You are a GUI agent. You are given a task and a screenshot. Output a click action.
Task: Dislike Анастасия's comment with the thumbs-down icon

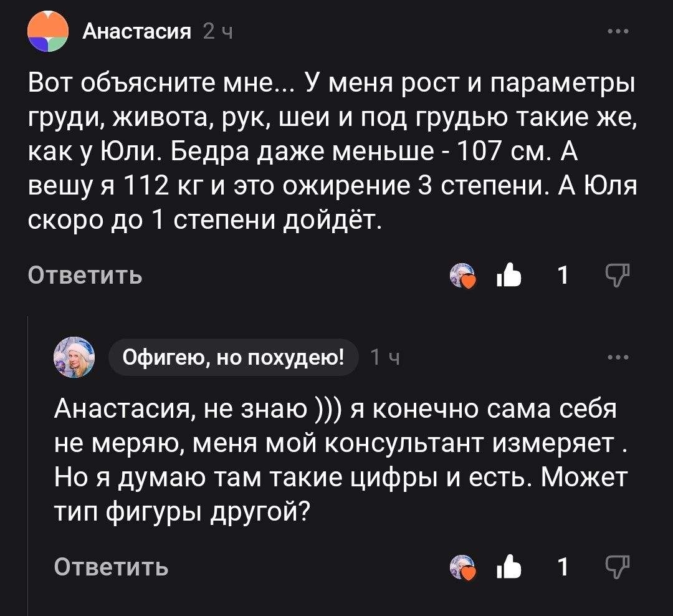[x=617, y=274]
